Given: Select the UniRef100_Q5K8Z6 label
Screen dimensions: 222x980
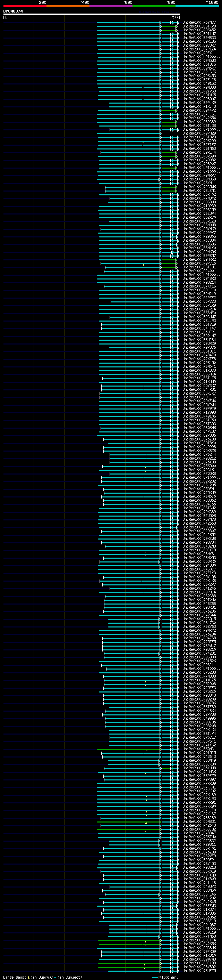Looking at the screenshot, I should coord(199,451).
